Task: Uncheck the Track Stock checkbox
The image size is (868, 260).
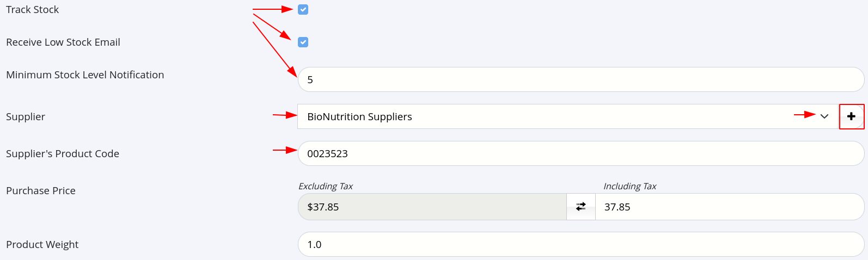Action: [303, 9]
